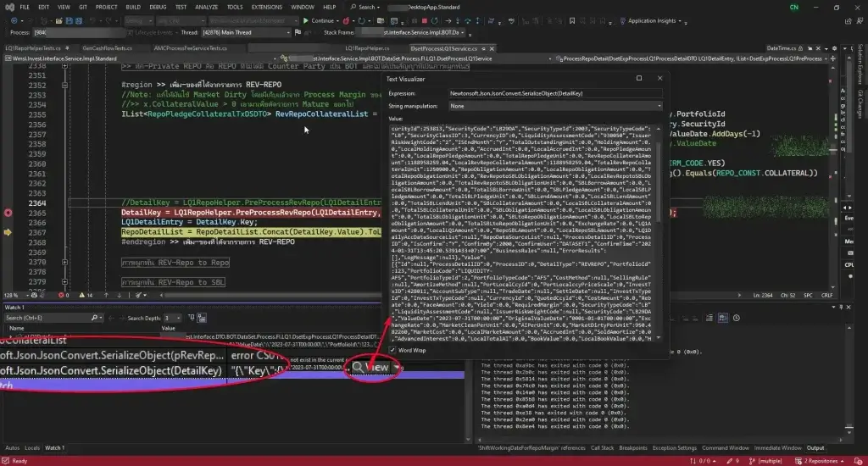Switch to the Autos tab
This screenshot has width=868, height=466.
(x=12, y=447)
